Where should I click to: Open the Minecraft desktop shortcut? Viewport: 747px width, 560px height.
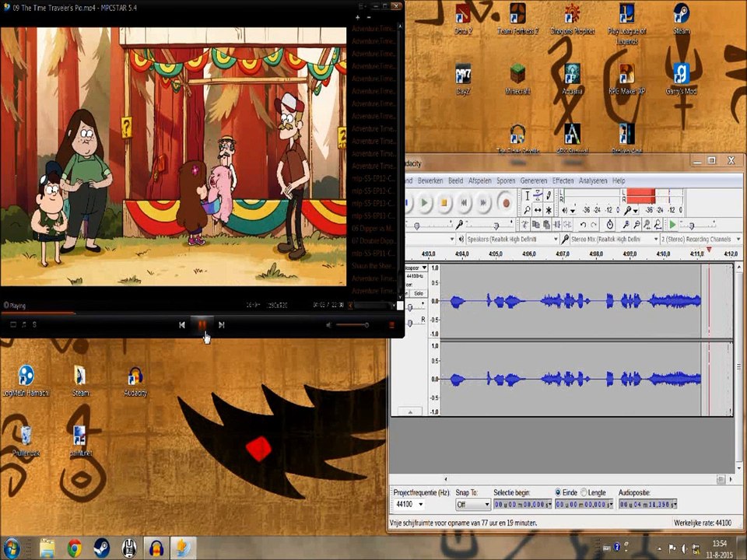[x=517, y=79]
